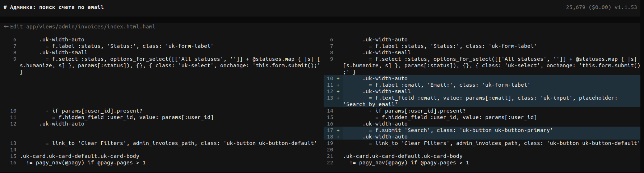This screenshot has width=644, height=173.
Task: Click the plus marker on added line 18
Action: 338,137
